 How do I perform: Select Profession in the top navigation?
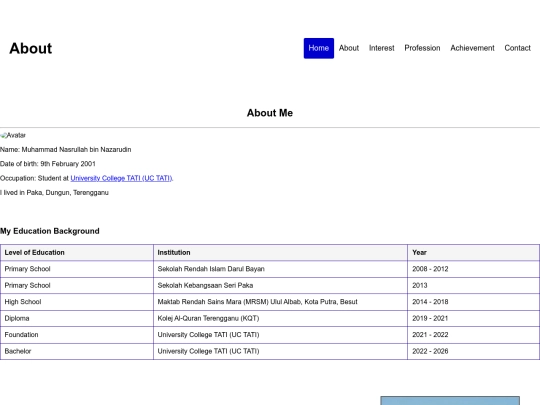click(x=422, y=48)
